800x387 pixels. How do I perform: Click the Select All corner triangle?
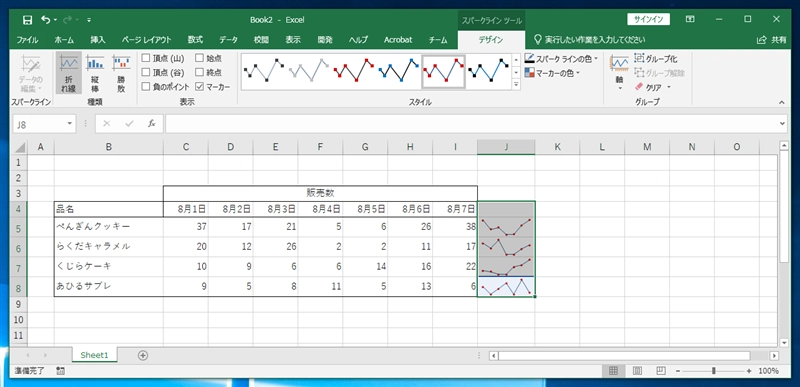coord(19,147)
